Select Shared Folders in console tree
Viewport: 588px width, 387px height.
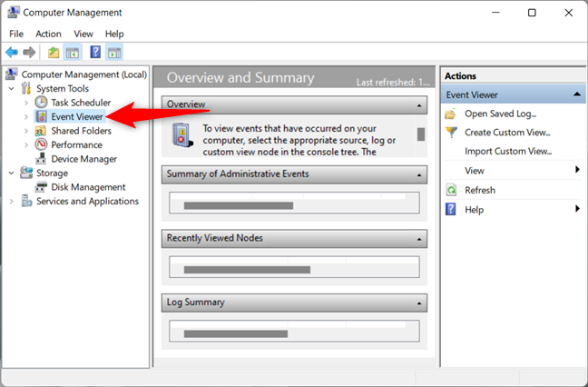tap(82, 131)
